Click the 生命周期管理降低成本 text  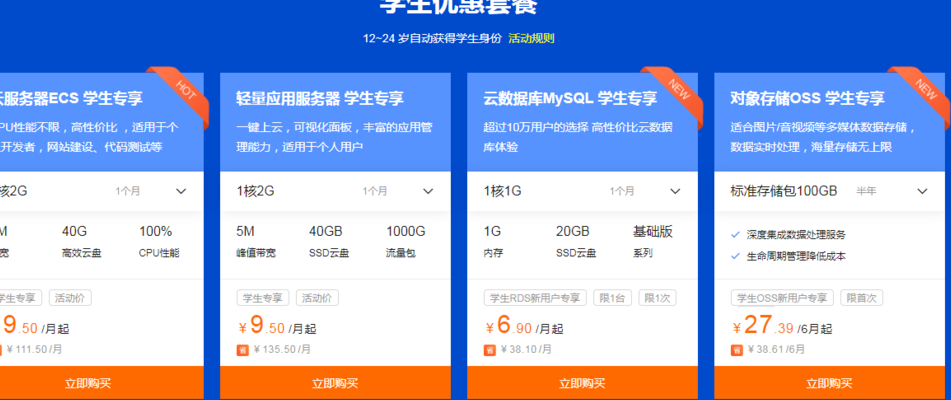coord(796,256)
